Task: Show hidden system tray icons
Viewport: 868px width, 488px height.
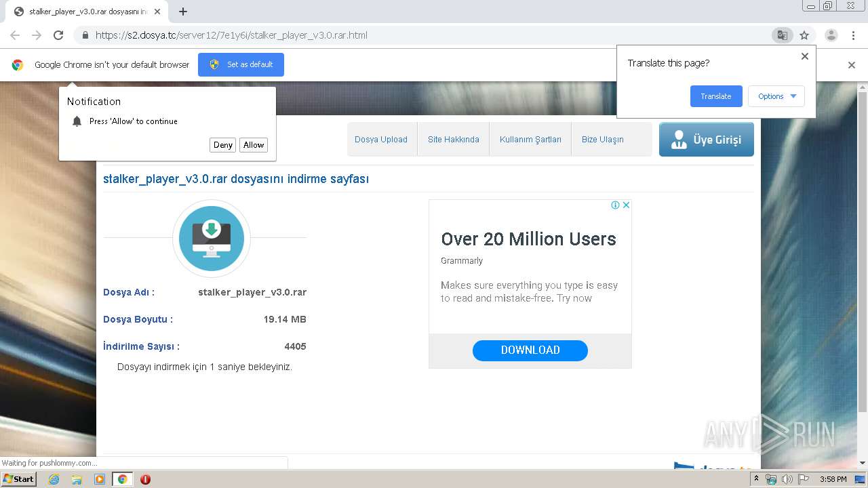Action: point(758,479)
